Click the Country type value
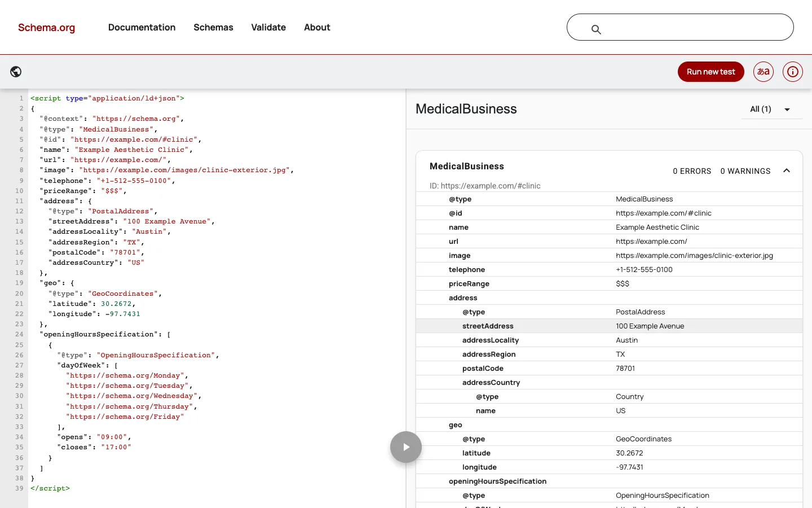Viewport: 812px width, 508px height. click(x=630, y=396)
